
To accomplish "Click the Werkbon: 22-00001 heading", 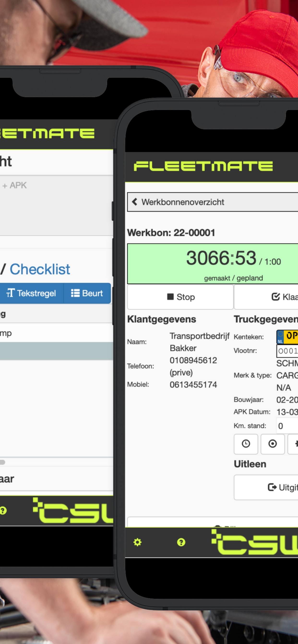I will click(x=171, y=233).
